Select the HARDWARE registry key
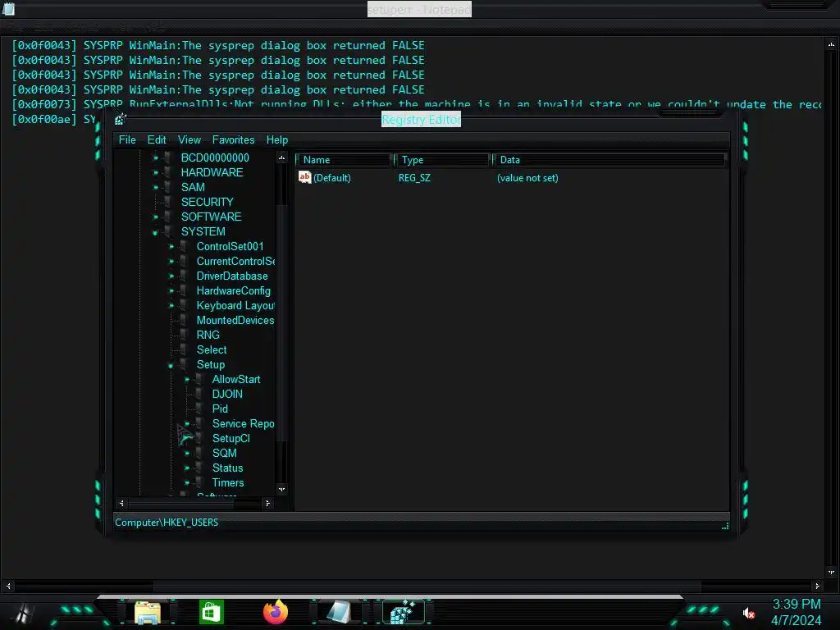Screen dimensions: 840x630 coord(212,172)
